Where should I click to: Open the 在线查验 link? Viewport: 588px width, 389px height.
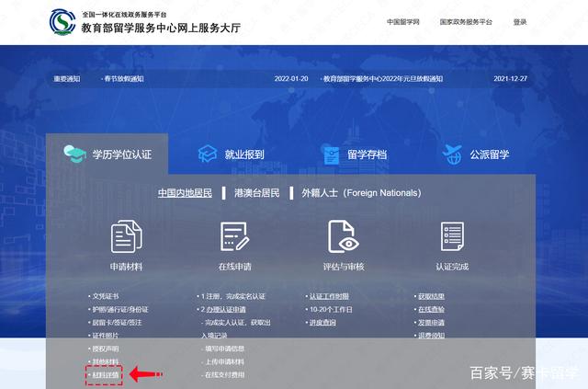(x=431, y=309)
